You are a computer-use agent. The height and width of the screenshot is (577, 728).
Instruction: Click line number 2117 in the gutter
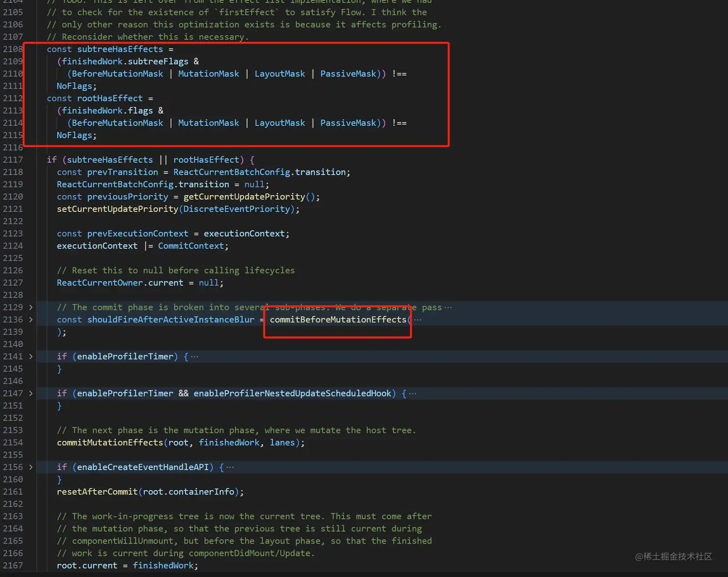tap(13, 160)
